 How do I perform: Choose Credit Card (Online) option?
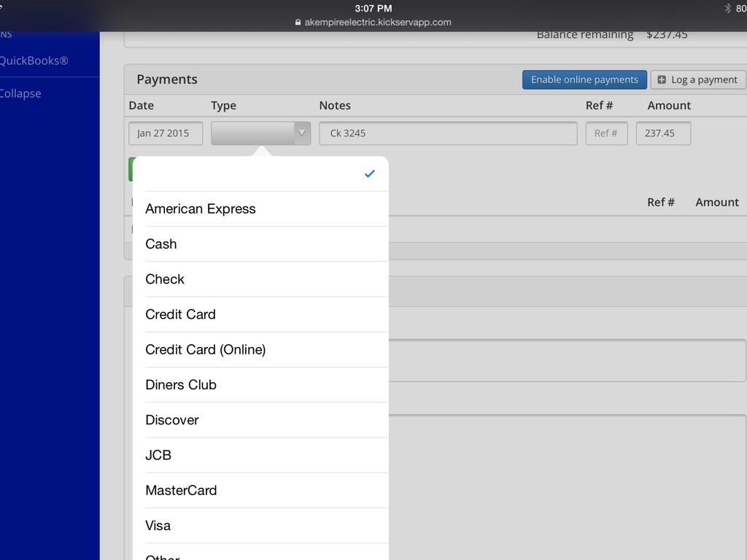point(206,349)
